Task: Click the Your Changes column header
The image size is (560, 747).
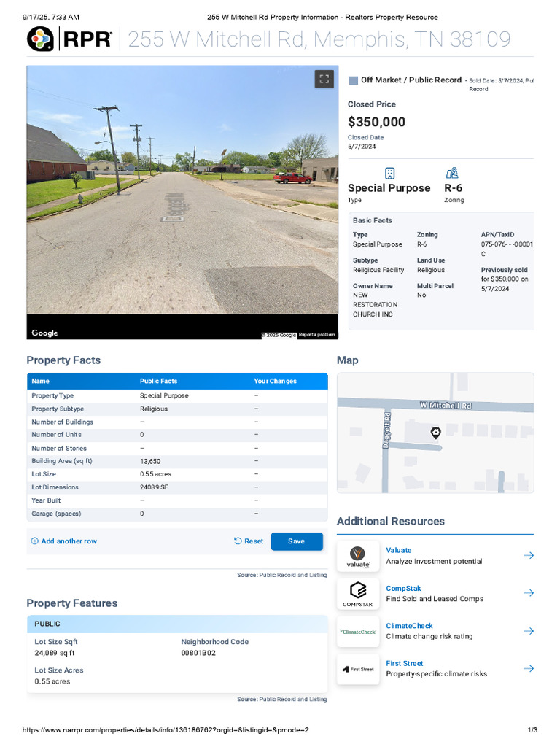Action: point(275,381)
